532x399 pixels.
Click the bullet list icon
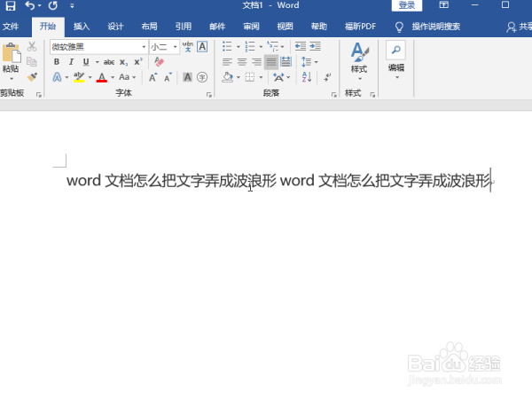coord(227,46)
